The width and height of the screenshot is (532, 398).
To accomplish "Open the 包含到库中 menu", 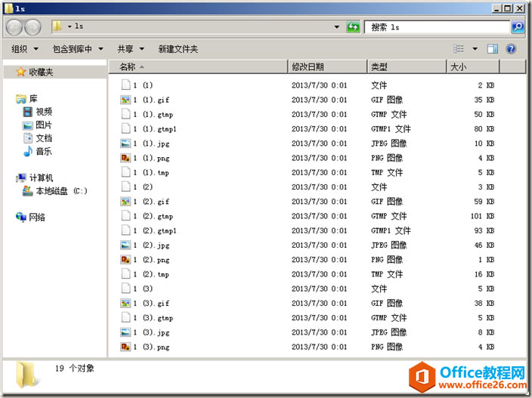I will coord(77,49).
